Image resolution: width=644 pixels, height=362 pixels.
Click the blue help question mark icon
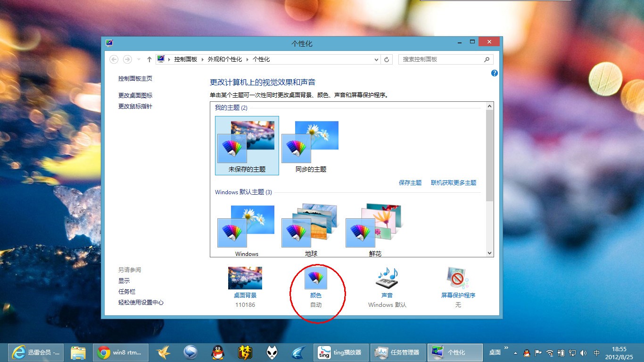495,73
